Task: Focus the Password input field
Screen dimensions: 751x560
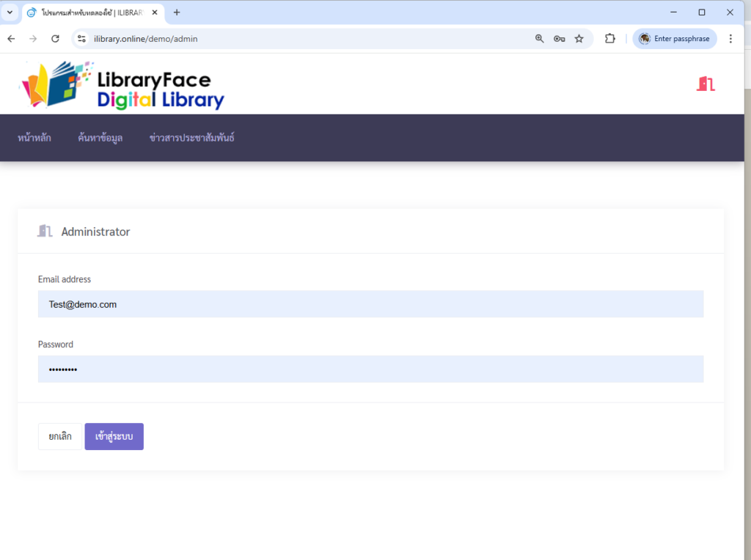Action: click(x=370, y=369)
